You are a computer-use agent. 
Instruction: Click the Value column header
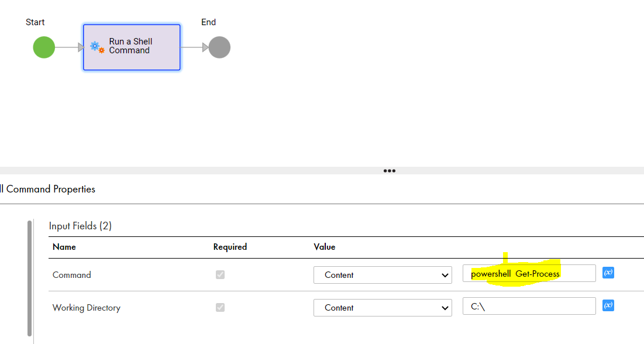tap(325, 247)
